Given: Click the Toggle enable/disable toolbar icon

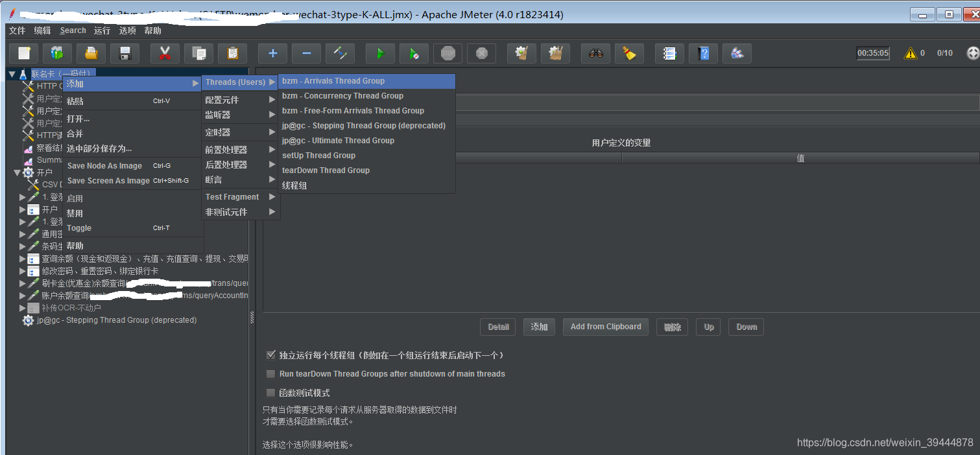Looking at the screenshot, I should coord(340,53).
